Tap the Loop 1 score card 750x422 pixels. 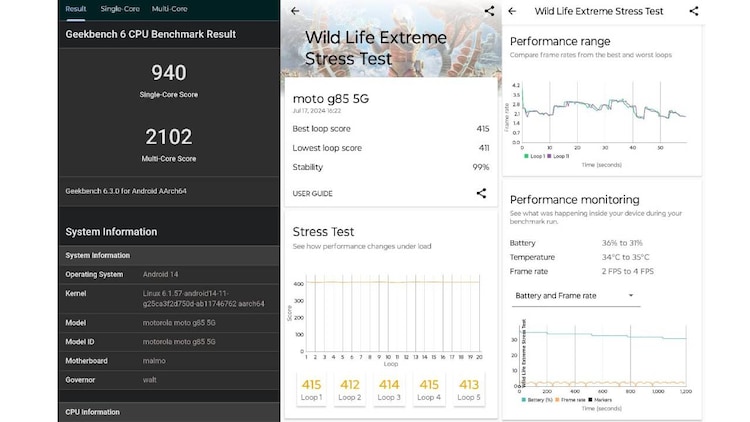pos(311,389)
